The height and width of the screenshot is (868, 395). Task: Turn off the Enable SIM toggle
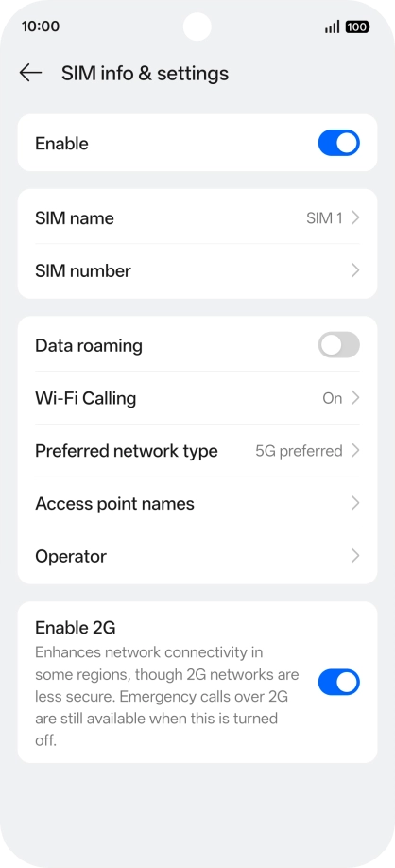[338, 143]
